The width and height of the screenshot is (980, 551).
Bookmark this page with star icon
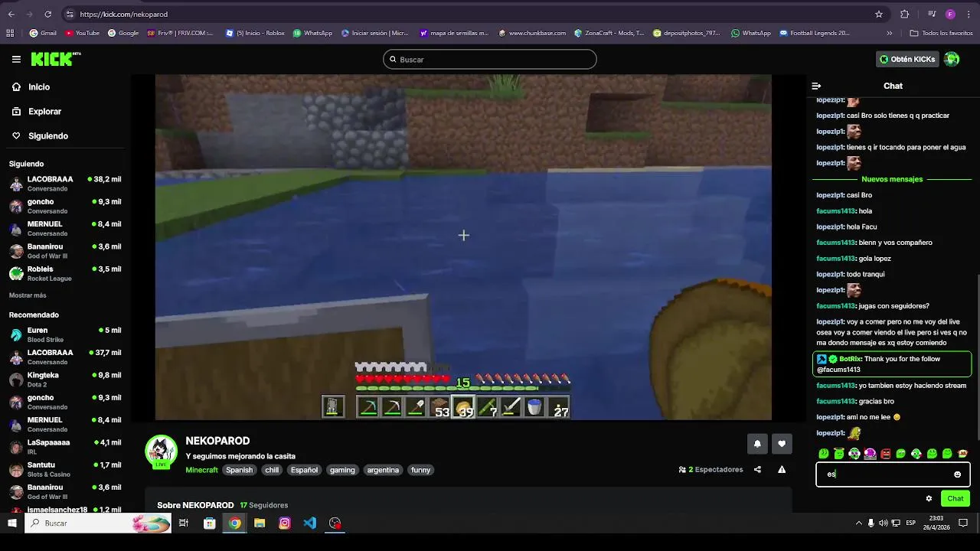pyautogui.click(x=879, y=14)
